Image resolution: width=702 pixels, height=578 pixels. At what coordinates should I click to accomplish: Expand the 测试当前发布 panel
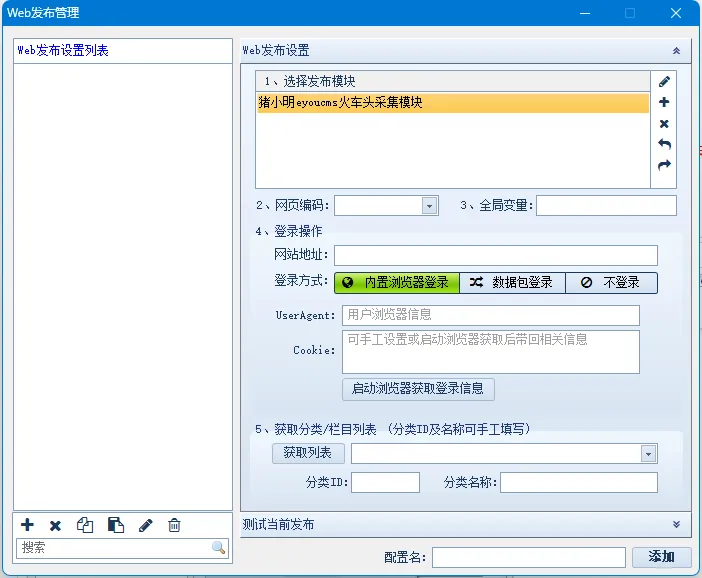pos(676,524)
